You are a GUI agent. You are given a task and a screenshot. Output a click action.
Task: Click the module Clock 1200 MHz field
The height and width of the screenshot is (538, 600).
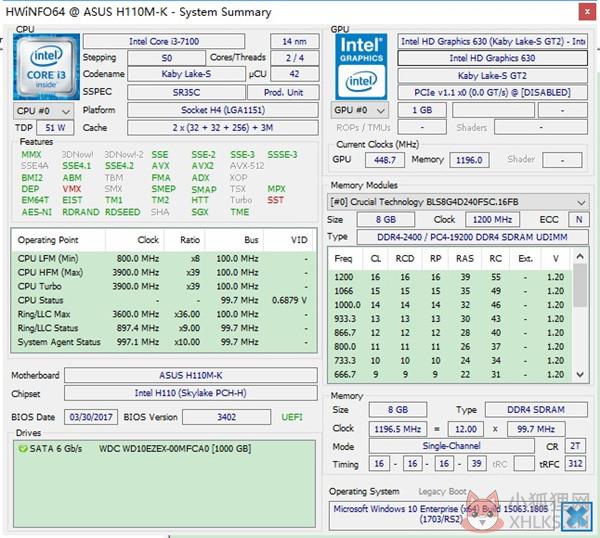point(492,220)
